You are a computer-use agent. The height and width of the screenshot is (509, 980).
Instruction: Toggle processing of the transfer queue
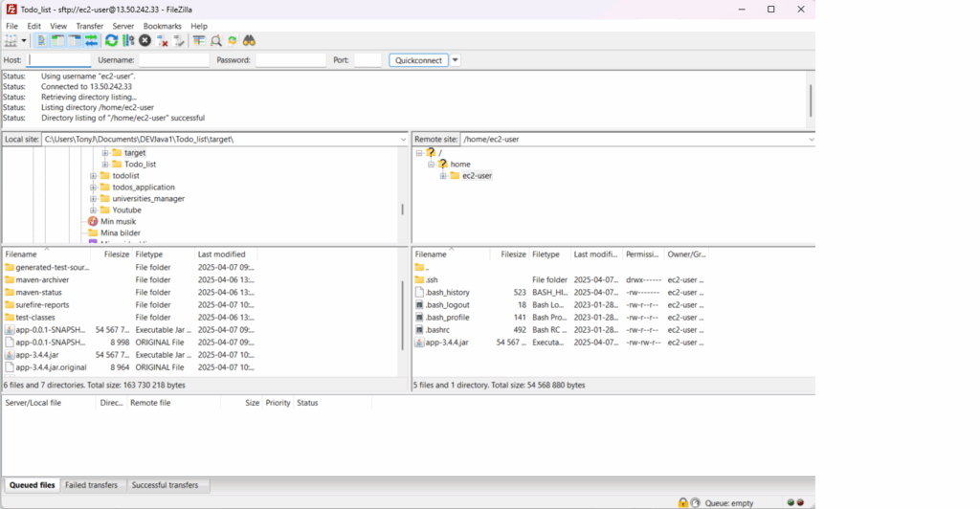coord(128,40)
